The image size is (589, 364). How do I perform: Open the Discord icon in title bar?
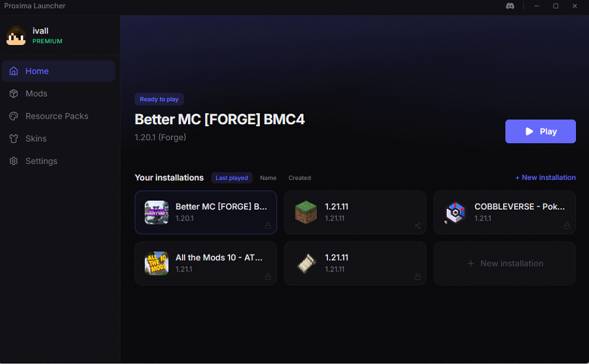(510, 6)
